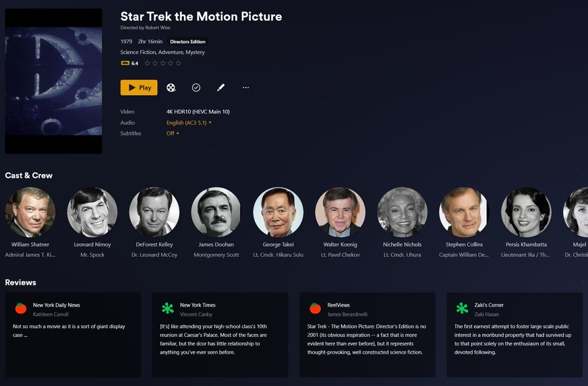Select Persis Khambatta cast member
The height and width of the screenshot is (386, 588).
[x=526, y=212]
